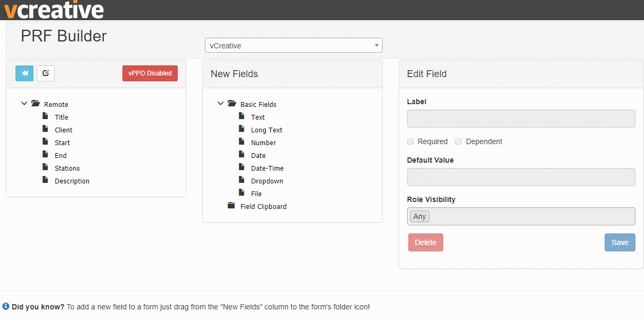This screenshot has width=644, height=319.
Task: Toggle the Required checkbox
Action: click(410, 141)
